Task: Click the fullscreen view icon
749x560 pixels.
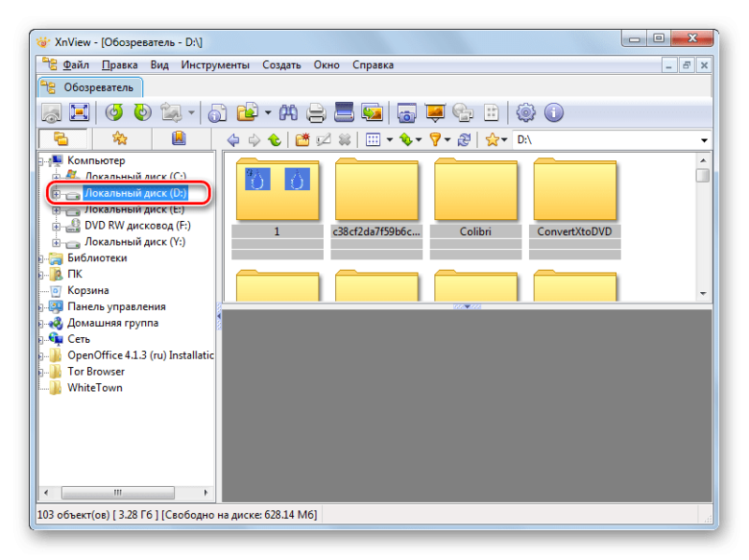Action: [80, 112]
